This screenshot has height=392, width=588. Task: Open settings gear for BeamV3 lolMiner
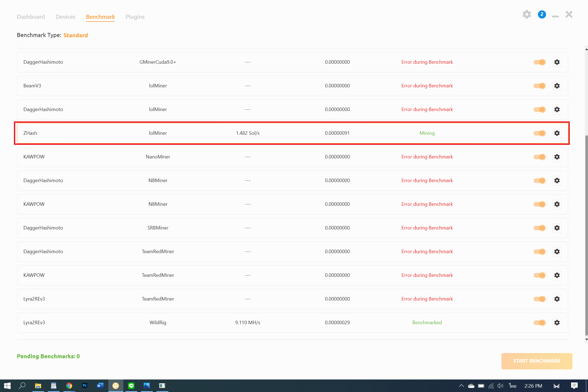click(x=557, y=86)
